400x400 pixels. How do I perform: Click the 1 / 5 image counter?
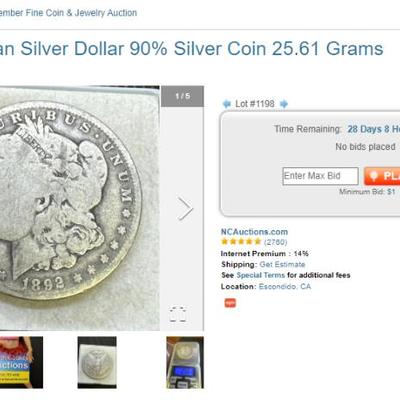pyautogui.click(x=182, y=96)
